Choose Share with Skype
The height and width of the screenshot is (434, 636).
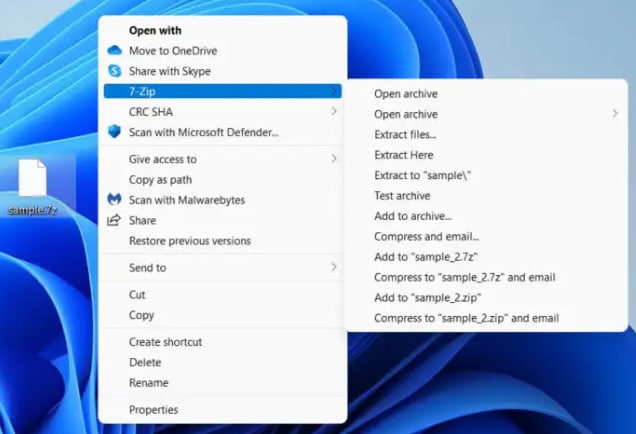pyautogui.click(x=223, y=71)
